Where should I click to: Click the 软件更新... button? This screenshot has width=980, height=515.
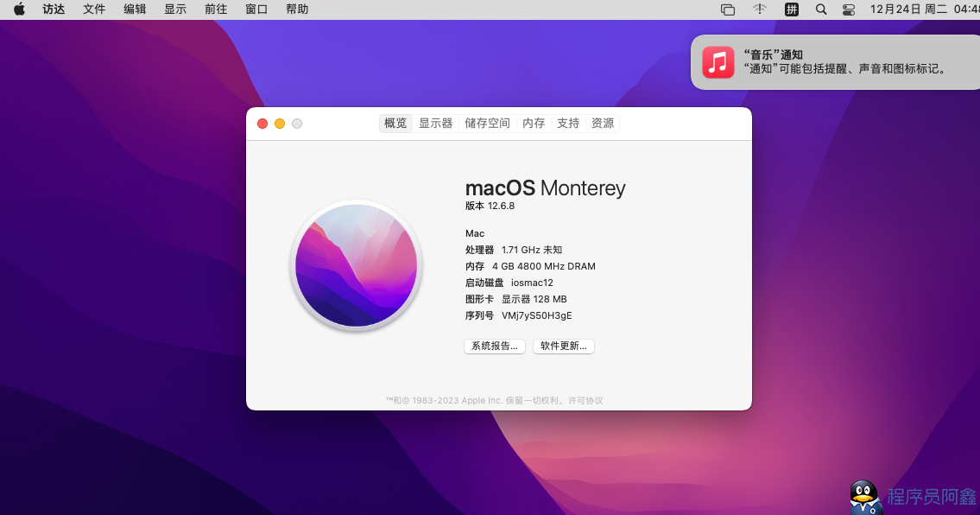[564, 346]
